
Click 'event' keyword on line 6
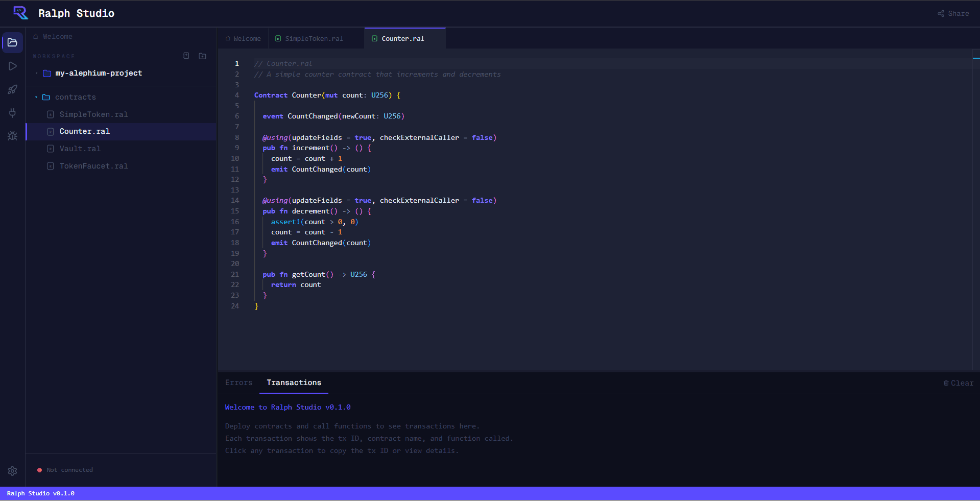click(x=273, y=116)
